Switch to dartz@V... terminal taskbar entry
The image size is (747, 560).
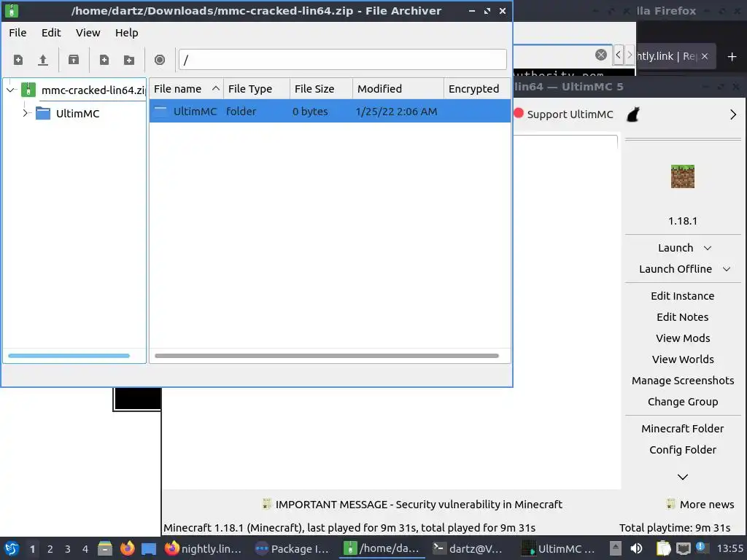click(x=468, y=549)
